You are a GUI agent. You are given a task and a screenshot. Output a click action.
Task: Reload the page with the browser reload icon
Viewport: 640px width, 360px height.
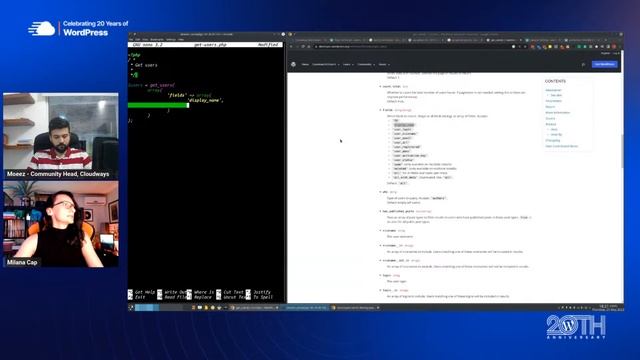click(303, 47)
